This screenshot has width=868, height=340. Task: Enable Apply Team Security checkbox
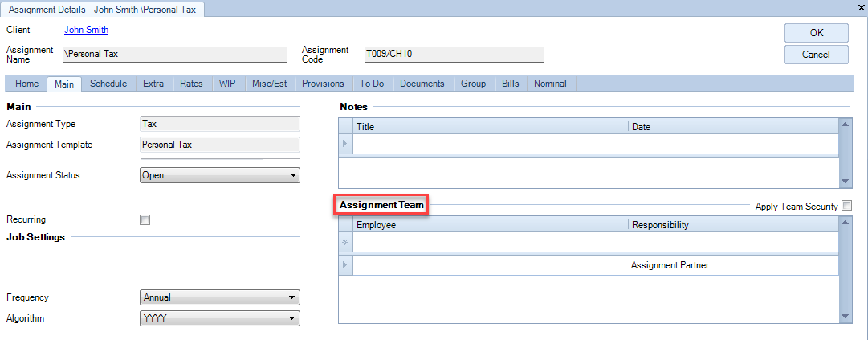pos(846,206)
